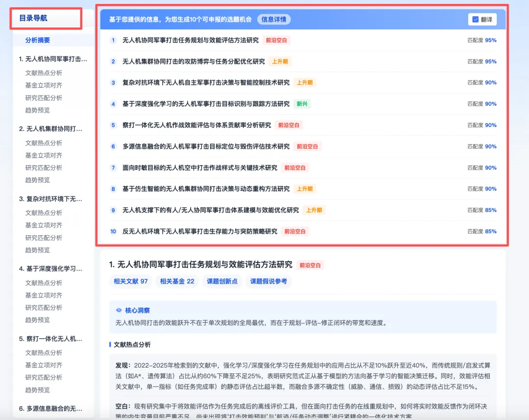Expand 4. 基于深度强化学习… in sidebar
This screenshot has height=420, width=529.
pos(50,269)
